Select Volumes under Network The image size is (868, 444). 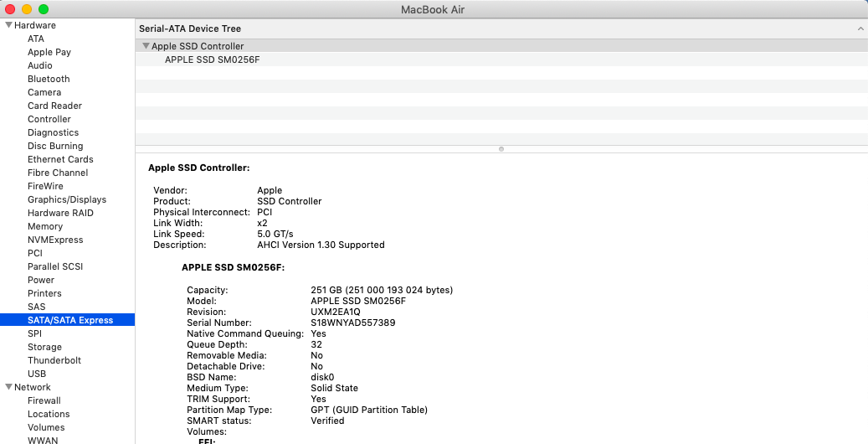pos(46,427)
